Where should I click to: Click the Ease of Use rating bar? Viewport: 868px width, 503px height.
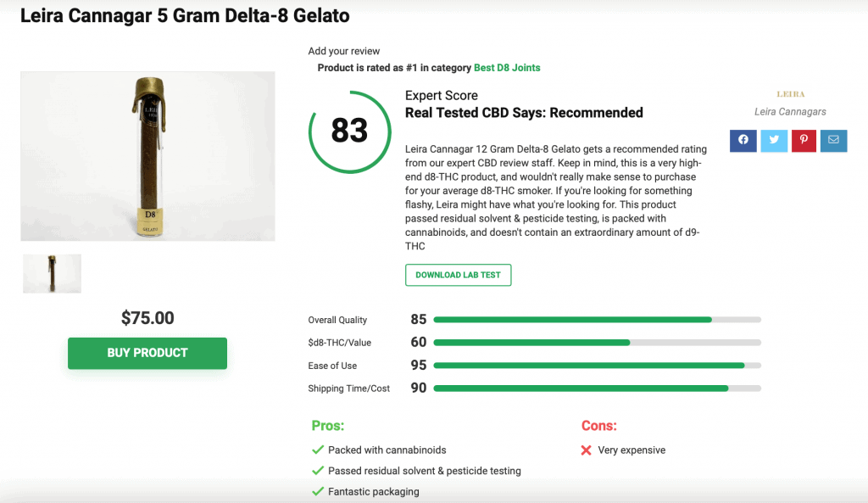[x=598, y=366]
